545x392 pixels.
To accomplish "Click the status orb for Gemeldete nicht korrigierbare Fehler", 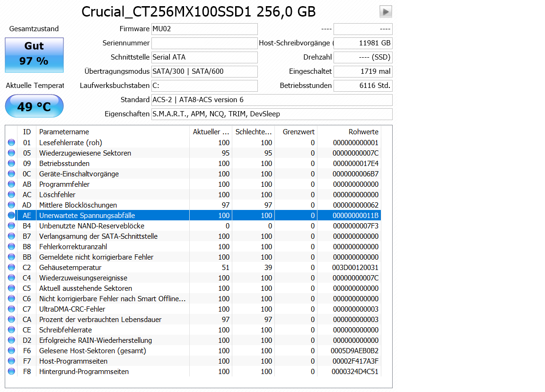I will coord(11,257).
